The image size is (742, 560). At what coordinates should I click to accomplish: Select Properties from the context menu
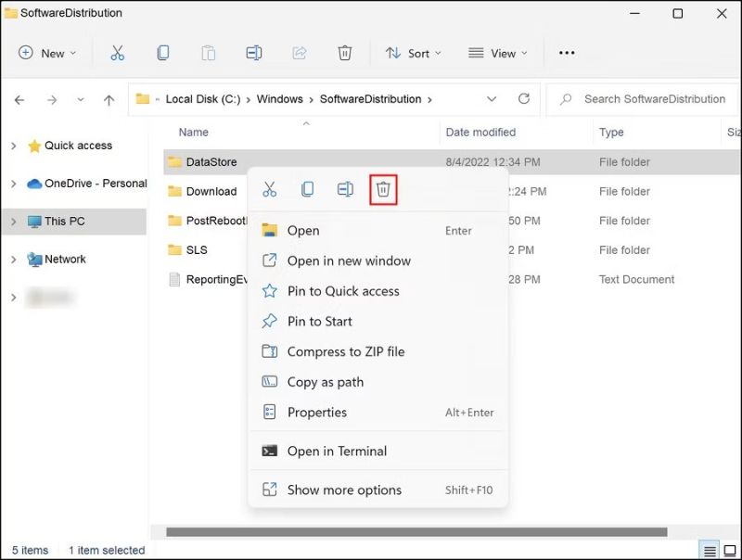point(316,413)
